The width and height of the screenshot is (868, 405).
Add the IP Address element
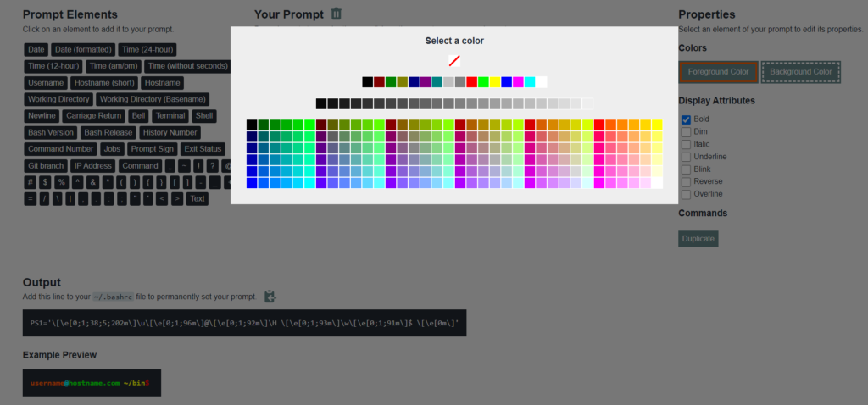(x=93, y=166)
